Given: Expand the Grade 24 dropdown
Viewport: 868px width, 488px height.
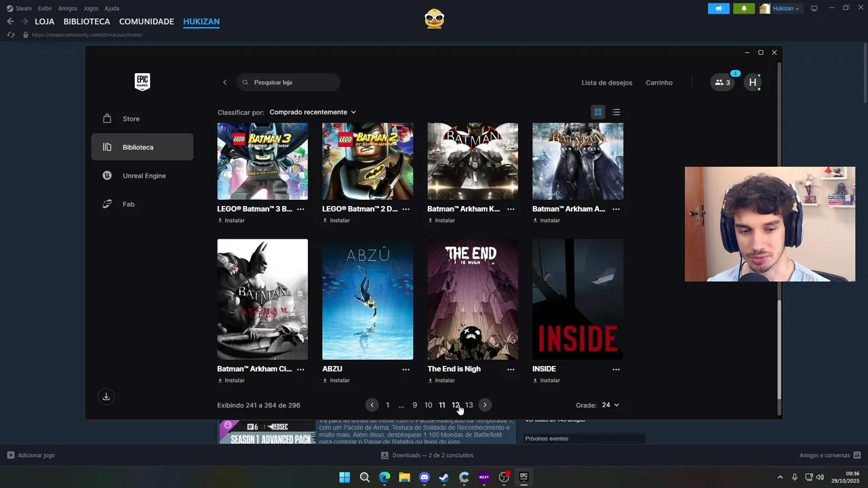Looking at the screenshot, I should (x=610, y=405).
